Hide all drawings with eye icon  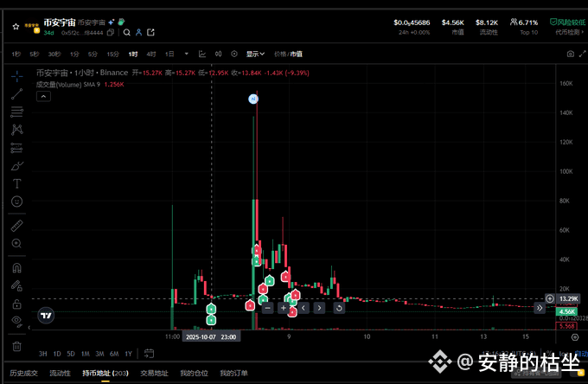click(17, 321)
